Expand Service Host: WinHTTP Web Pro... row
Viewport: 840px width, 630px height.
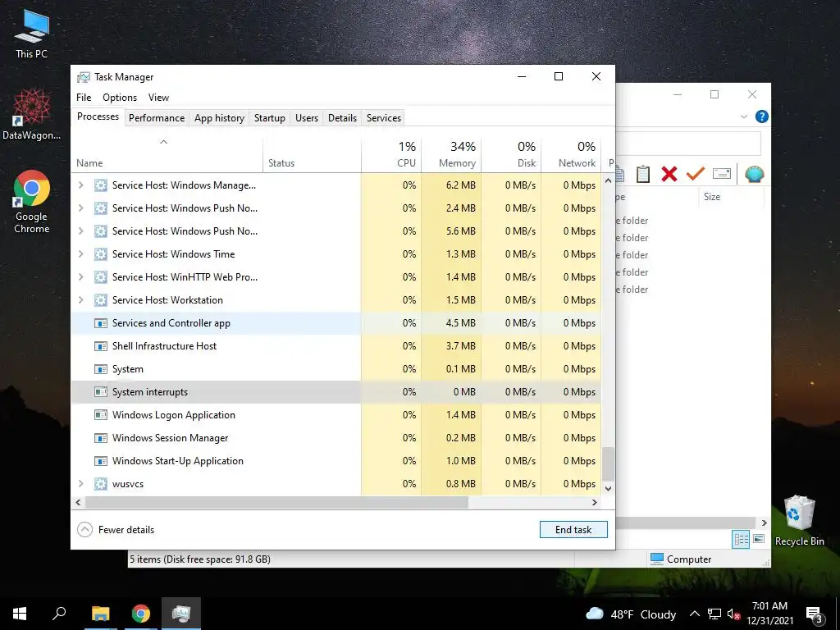81,277
